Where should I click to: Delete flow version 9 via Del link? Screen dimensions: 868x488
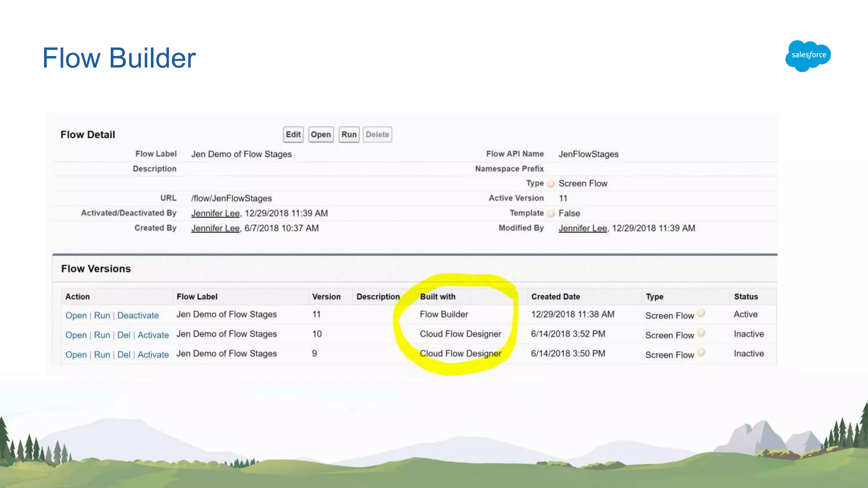(124, 355)
